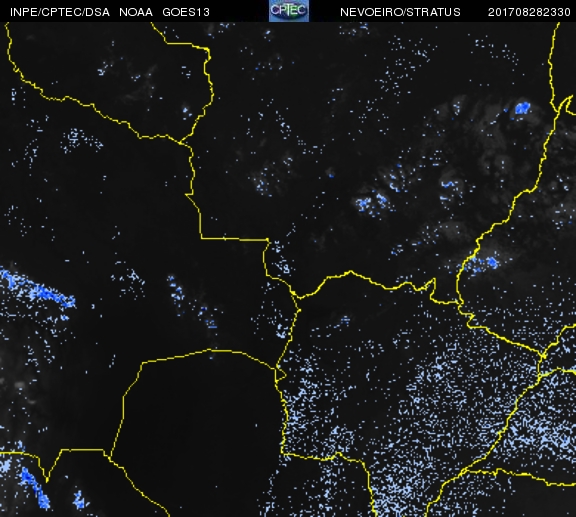
Task: Click the CPTEC logo in header
Action: 289,11
